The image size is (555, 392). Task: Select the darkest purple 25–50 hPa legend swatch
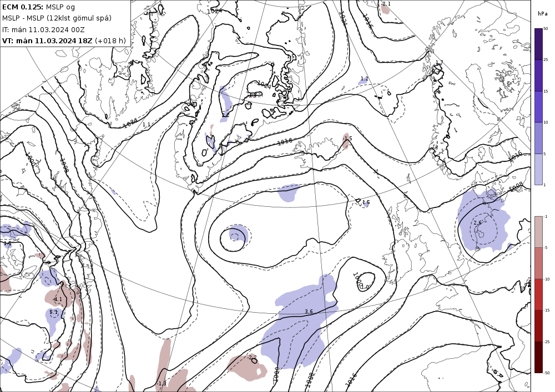pyautogui.click(x=538, y=44)
